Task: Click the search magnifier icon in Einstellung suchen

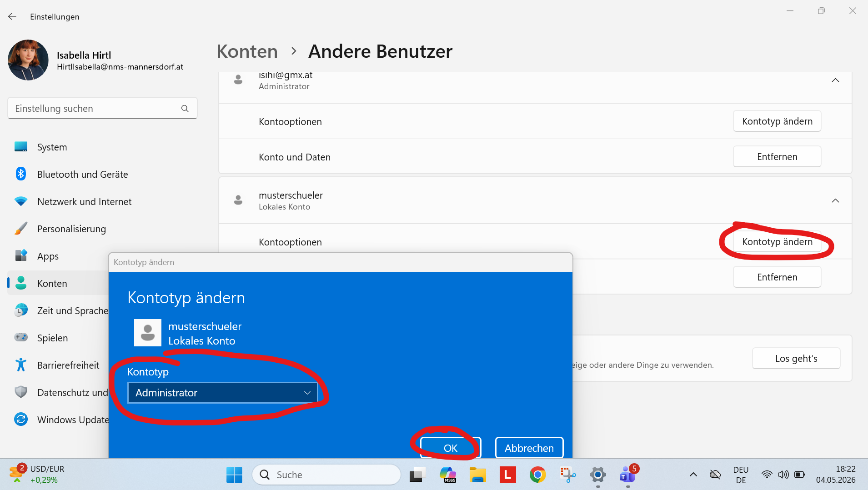Action: (x=185, y=109)
